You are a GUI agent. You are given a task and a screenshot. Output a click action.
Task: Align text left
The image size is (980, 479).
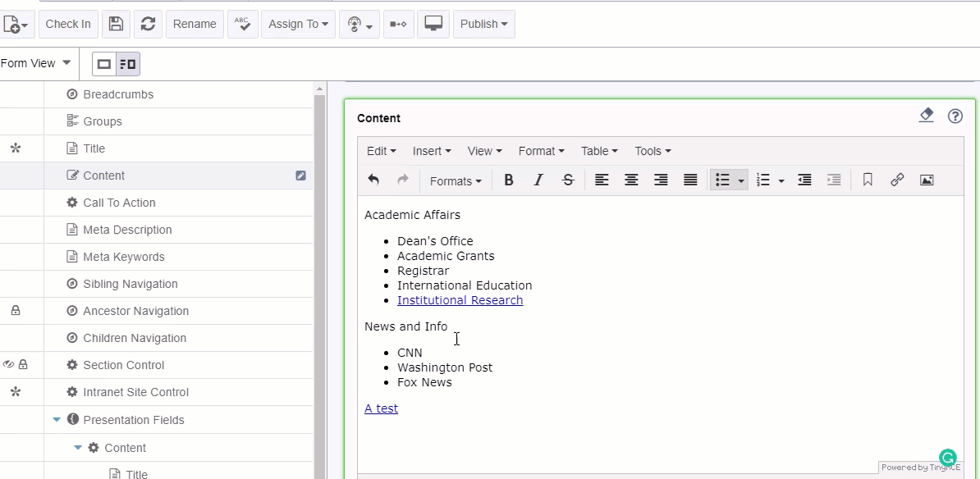(x=602, y=180)
